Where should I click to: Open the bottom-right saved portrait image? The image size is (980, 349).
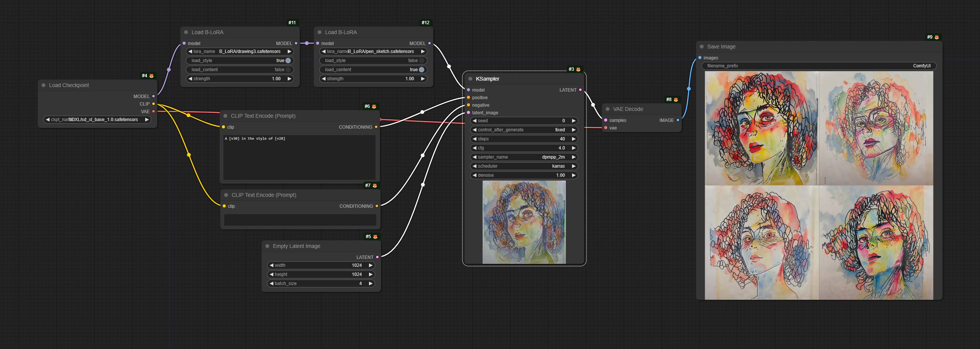(x=876, y=243)
